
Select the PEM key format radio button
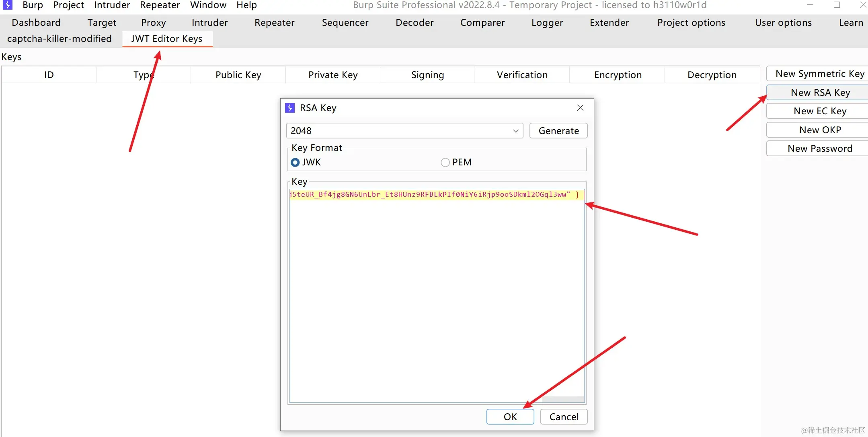445,162
